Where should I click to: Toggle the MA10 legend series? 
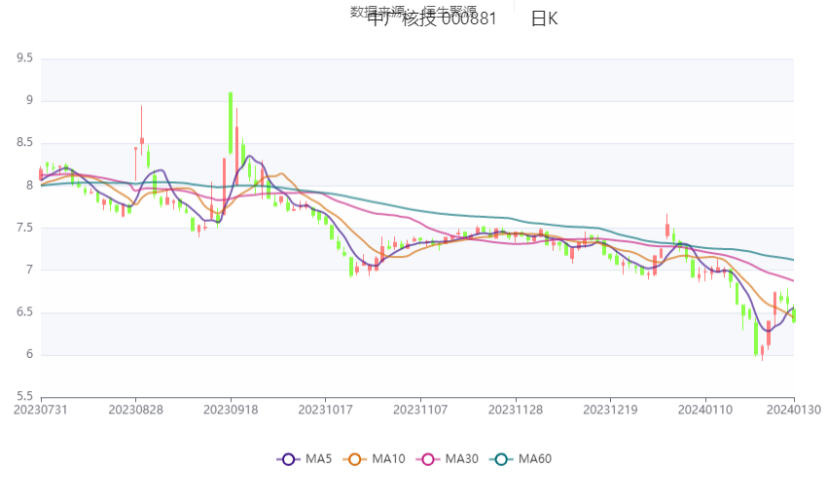(374, 459)
